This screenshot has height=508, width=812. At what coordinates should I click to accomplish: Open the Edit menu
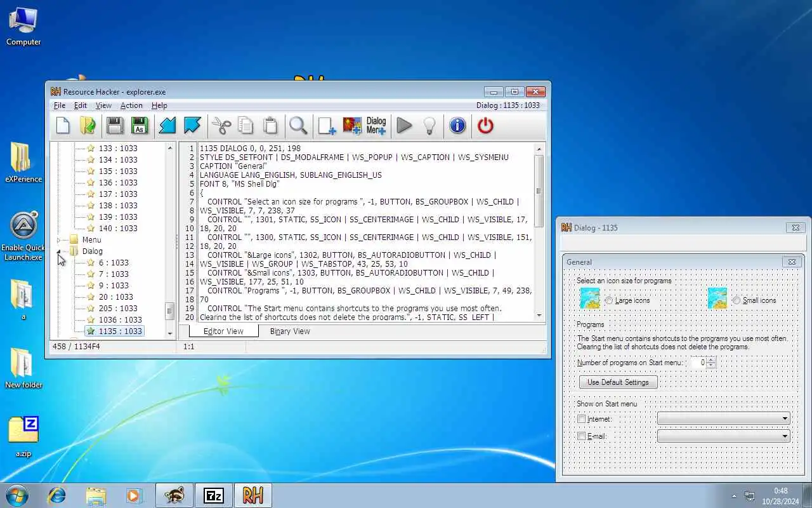pyautogui.click(x=81, y=105)
